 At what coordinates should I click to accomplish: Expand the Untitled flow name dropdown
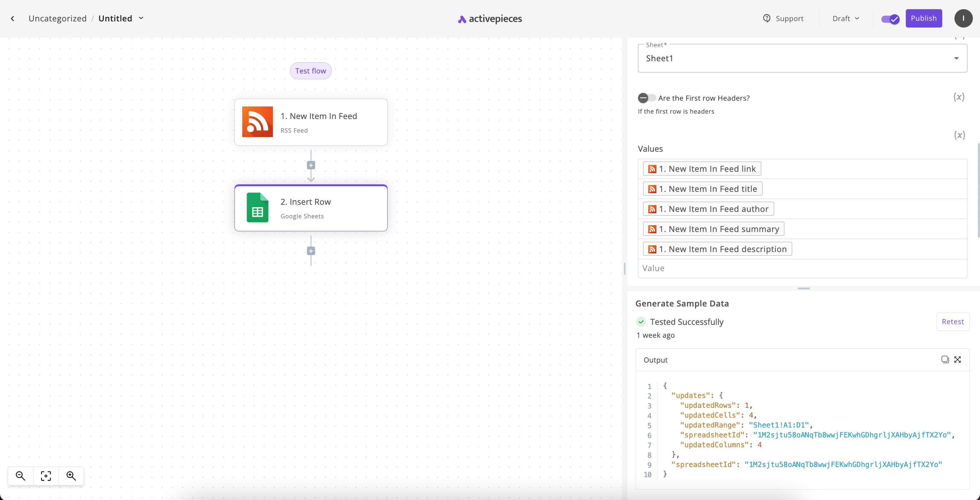[141, 18]
